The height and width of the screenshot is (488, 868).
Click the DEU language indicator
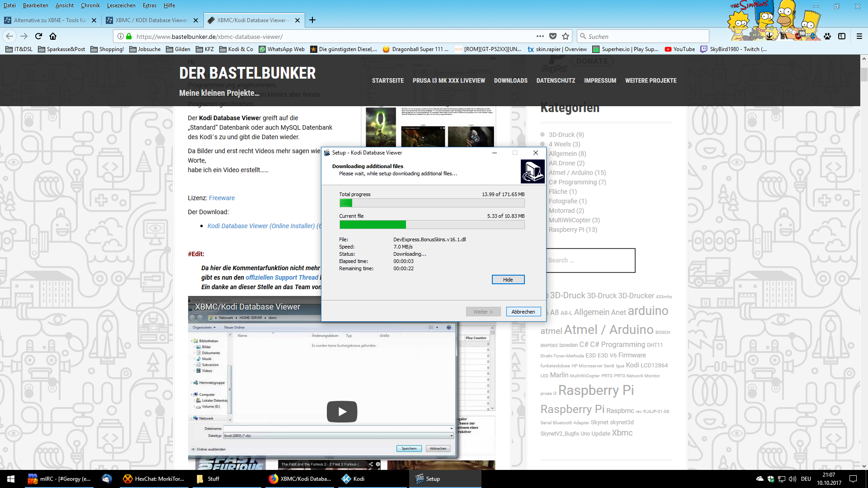(806, 479)
